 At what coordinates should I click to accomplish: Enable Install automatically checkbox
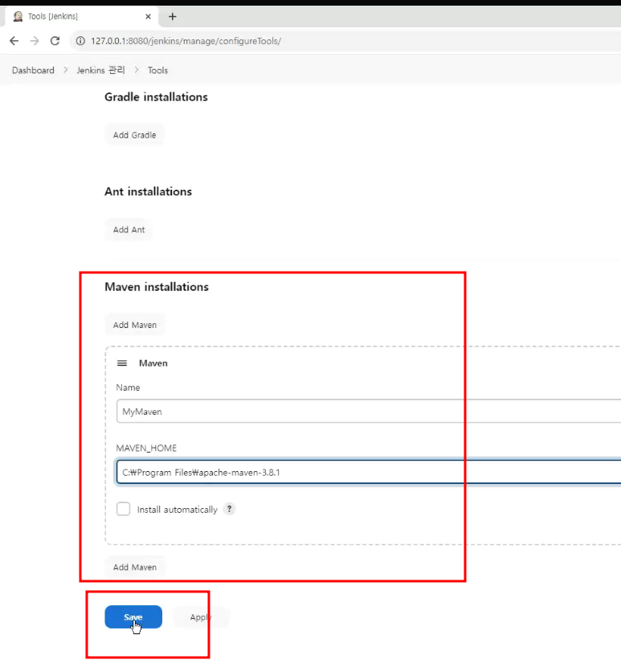point(124,509)
